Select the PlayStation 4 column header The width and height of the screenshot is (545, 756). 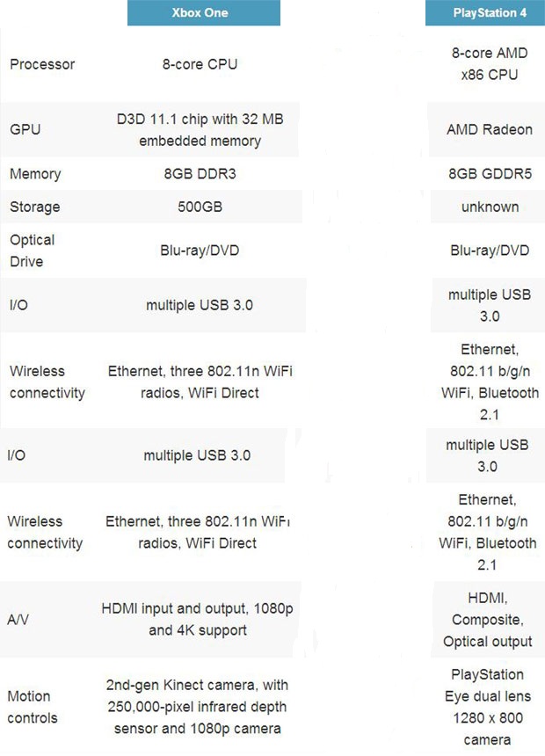tap(486, 13)
